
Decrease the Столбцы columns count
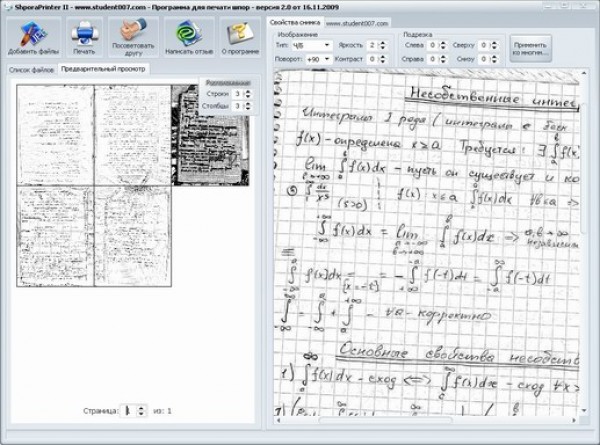[248, 108]
